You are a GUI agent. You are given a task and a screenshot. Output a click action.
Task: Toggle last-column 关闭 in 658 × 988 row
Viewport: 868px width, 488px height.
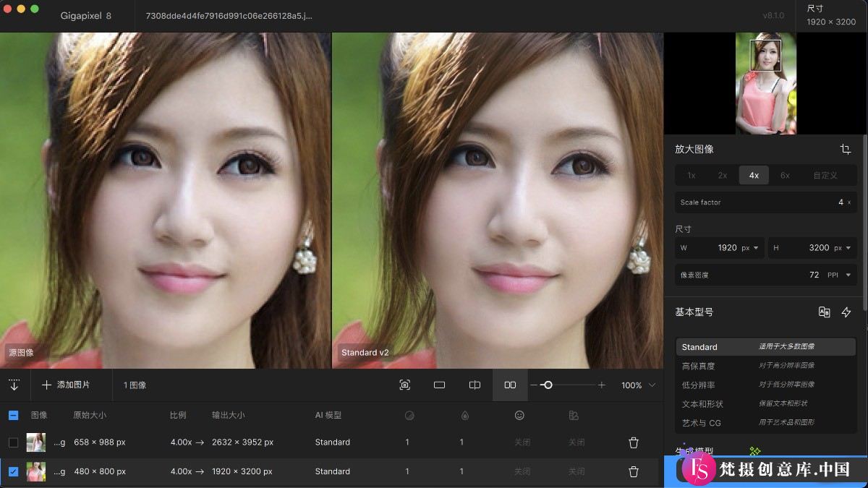[576, 442]
